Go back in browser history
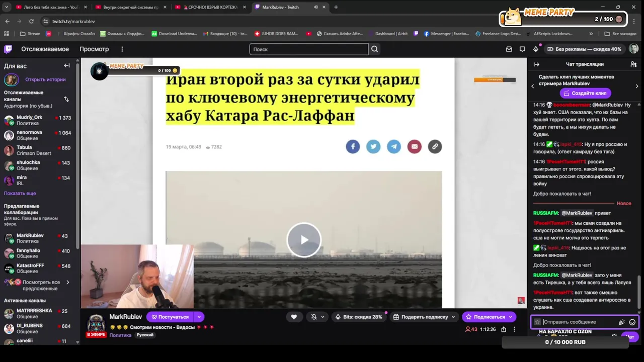The image size is (644, 362). tap(7, 21)
